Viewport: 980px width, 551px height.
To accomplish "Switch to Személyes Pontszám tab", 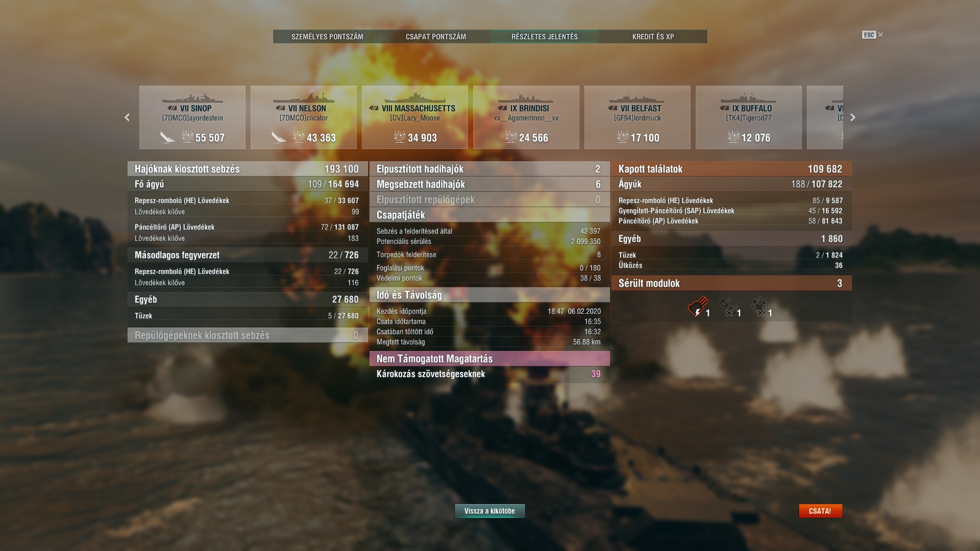I will [327, 37].
